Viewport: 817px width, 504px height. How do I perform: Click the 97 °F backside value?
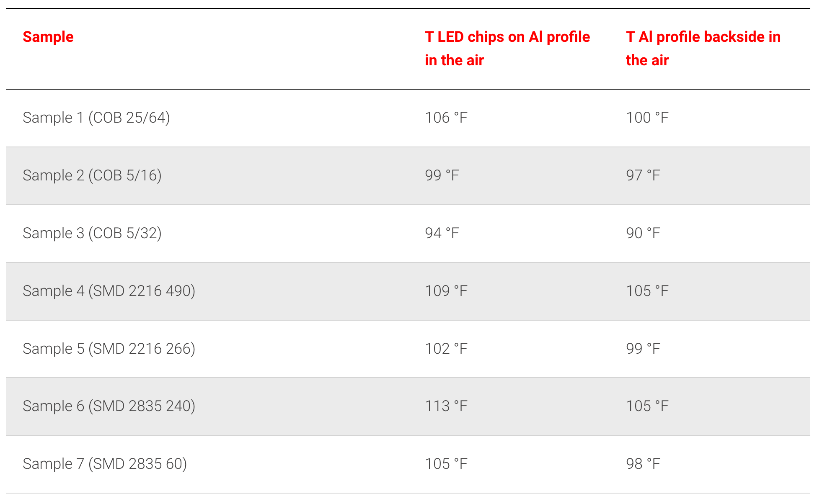(x=643, y=175)
